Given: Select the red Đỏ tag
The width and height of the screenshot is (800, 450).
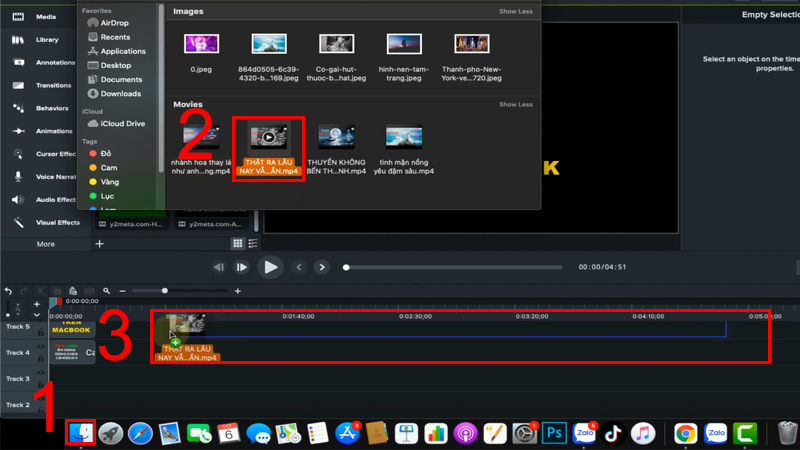Looking at the screenshot, I should coord(100,154).
